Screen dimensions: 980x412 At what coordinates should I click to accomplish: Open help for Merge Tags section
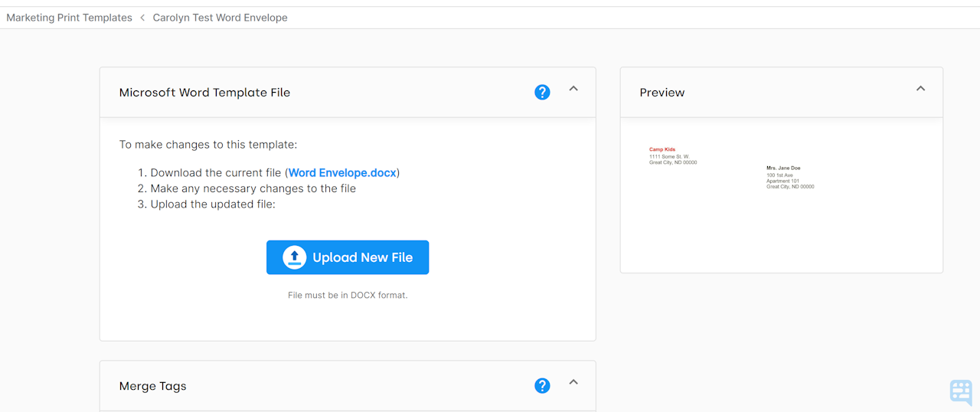click(542, 386)
